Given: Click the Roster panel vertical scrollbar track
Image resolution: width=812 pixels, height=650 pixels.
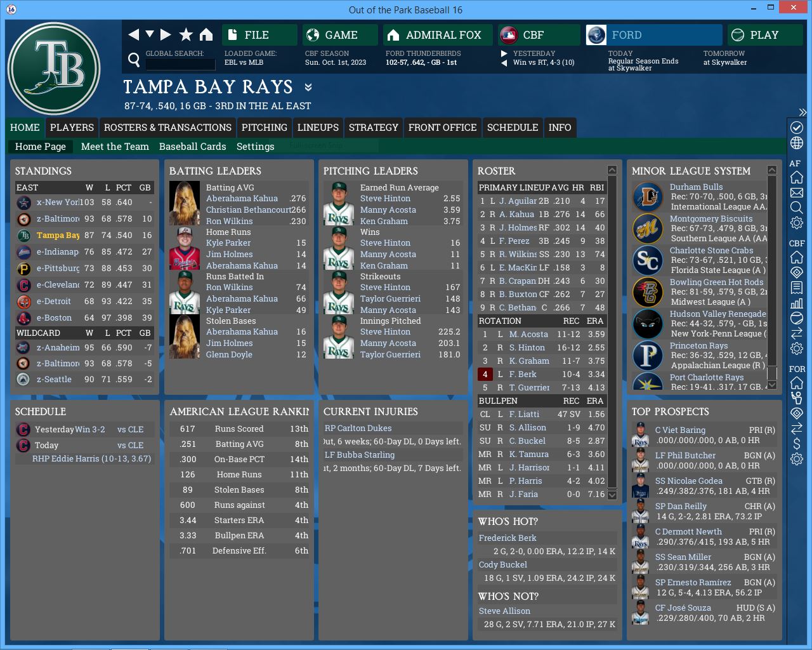Looking at the screenshot, I should click(x=612, y=330).
